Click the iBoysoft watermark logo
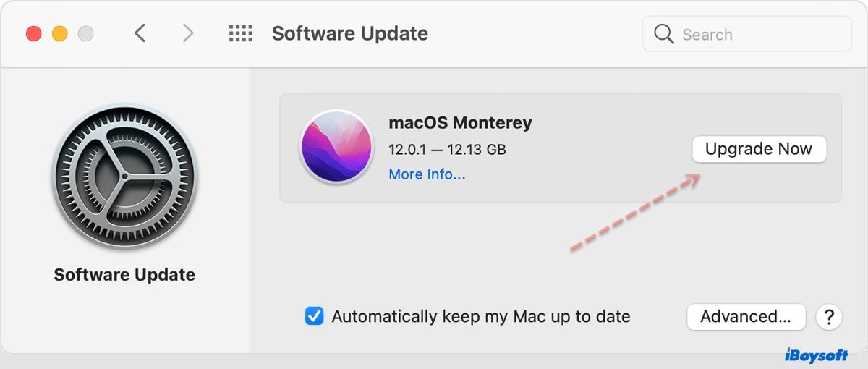The height and width of the screenshot is (369, 868). click(816, 355)
